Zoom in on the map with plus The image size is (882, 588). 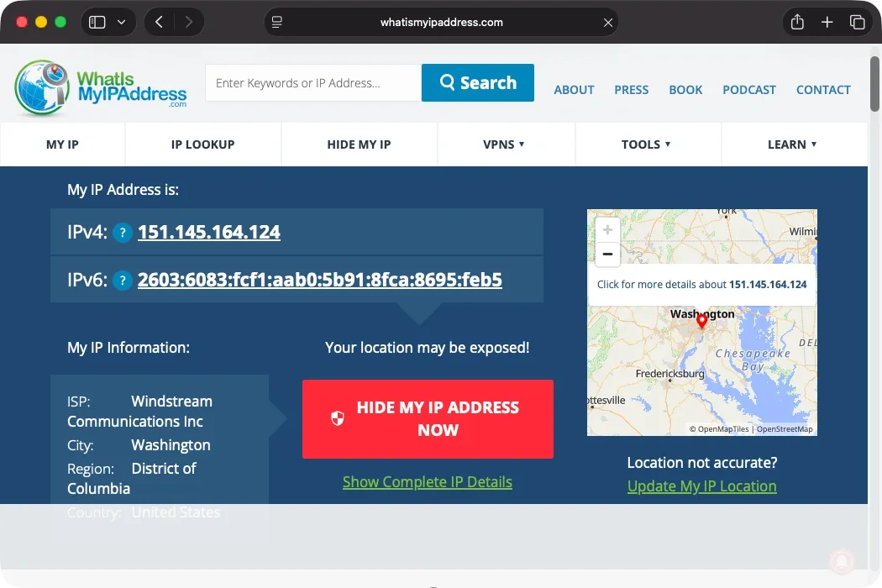tap(607, 229)
